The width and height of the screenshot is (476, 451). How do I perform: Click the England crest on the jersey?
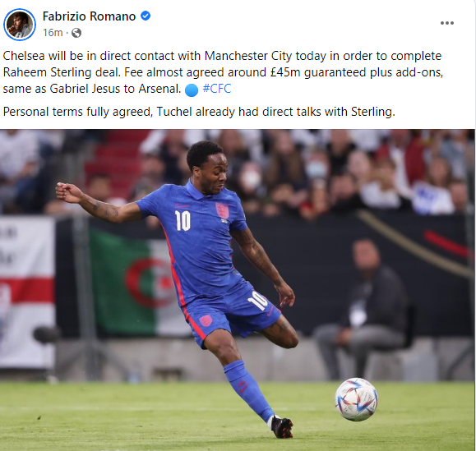point(222,210)
